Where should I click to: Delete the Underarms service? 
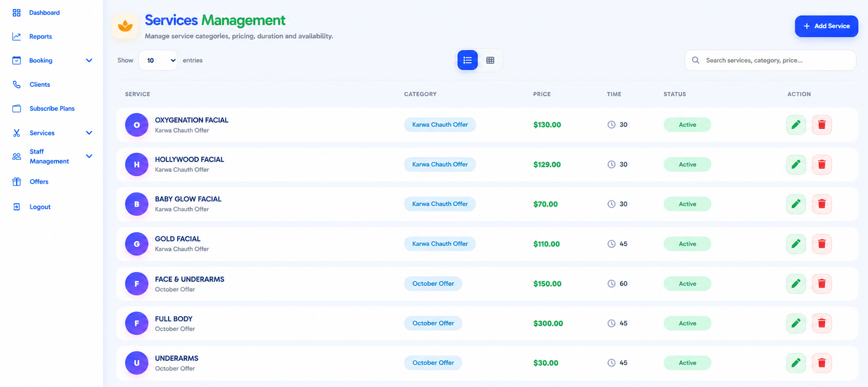coord(822,363)
